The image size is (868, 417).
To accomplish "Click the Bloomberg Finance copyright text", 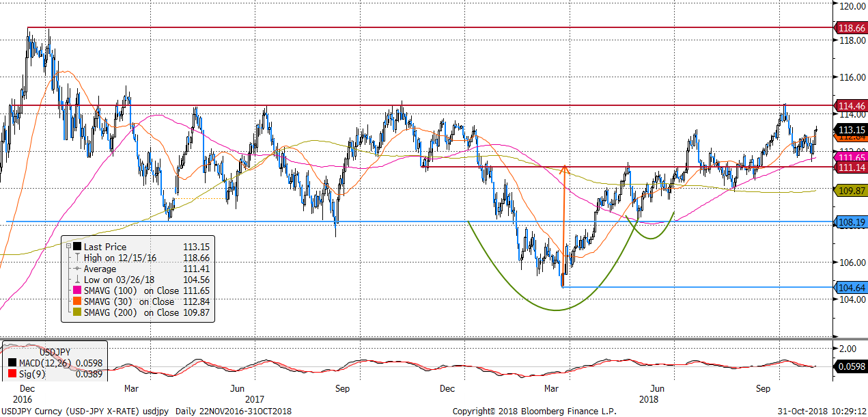I will (x=534, y=411).
